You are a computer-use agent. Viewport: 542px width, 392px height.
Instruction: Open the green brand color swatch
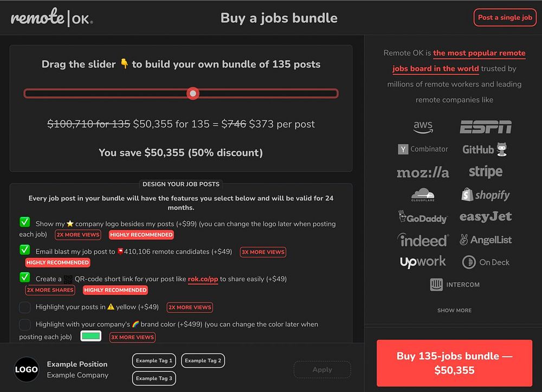pyautogui.click(x=91, y=336)
